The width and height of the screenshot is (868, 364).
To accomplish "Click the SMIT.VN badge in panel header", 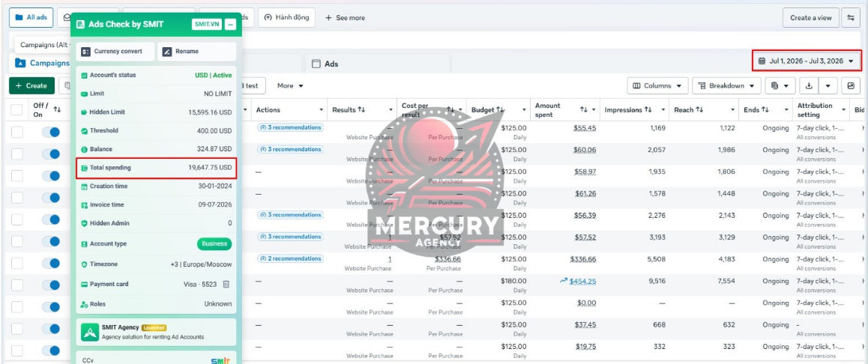I will point(206,24).
